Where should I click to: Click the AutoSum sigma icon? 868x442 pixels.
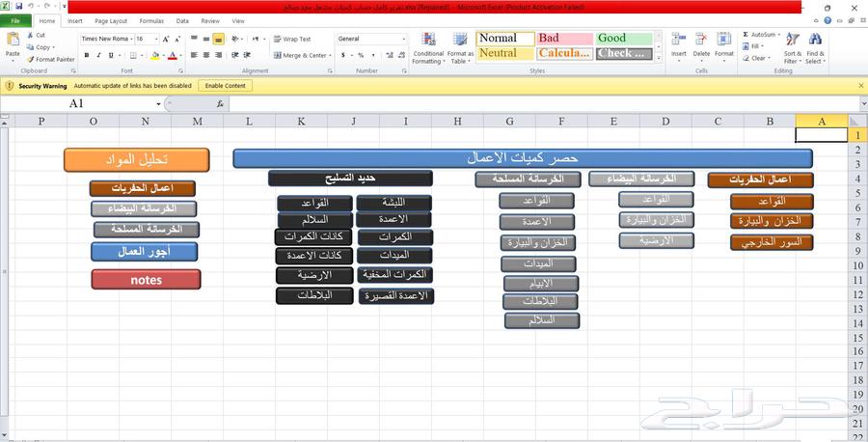pos(746,35)
